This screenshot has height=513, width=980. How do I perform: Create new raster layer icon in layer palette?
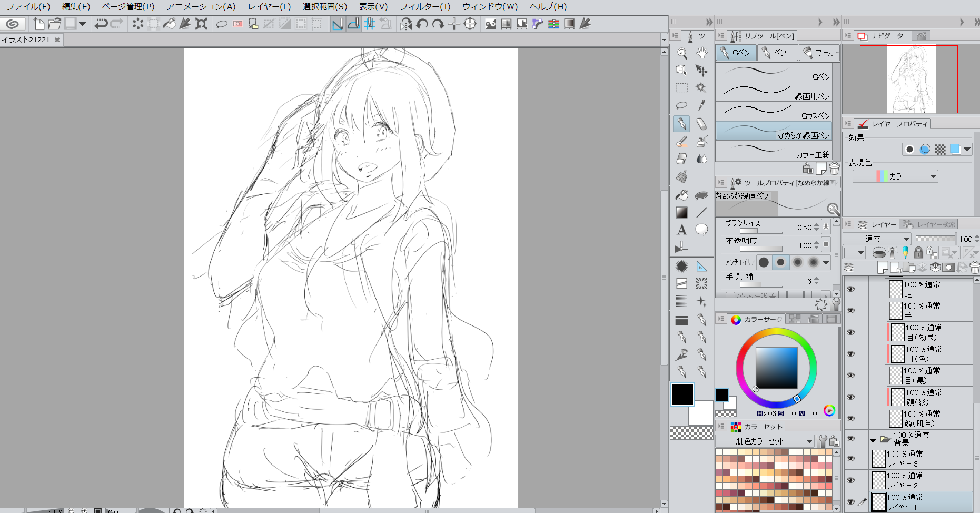(x=883, y=268)
